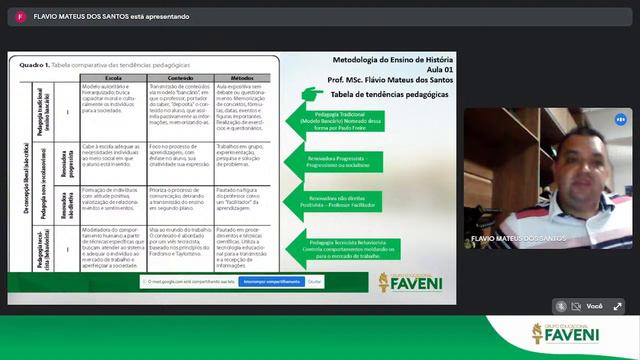Click the FAVENI logo in the bottom banner
The image size is (640, 360).
coord(566,334)
